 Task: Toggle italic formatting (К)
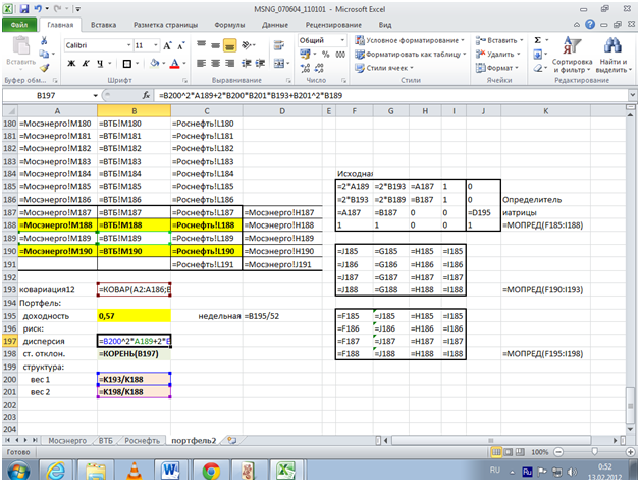click(x=86, y=64)
